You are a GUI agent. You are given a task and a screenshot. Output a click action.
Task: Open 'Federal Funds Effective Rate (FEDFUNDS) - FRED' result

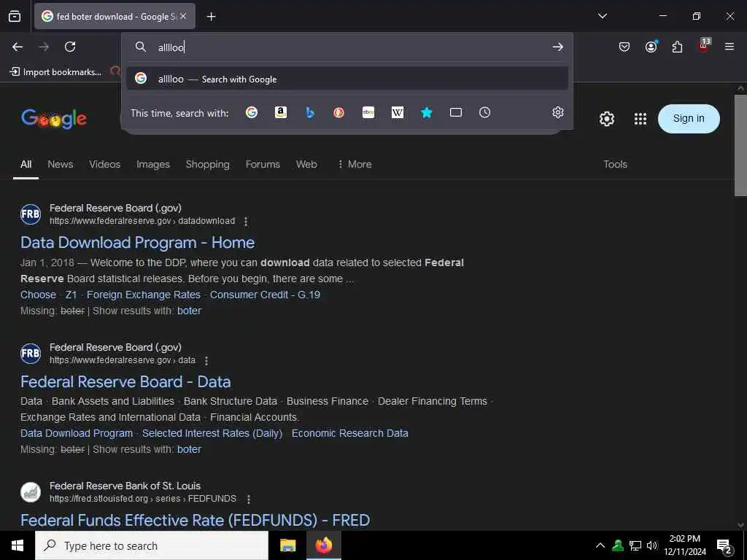pyautogui.click(x=196, y=520)
